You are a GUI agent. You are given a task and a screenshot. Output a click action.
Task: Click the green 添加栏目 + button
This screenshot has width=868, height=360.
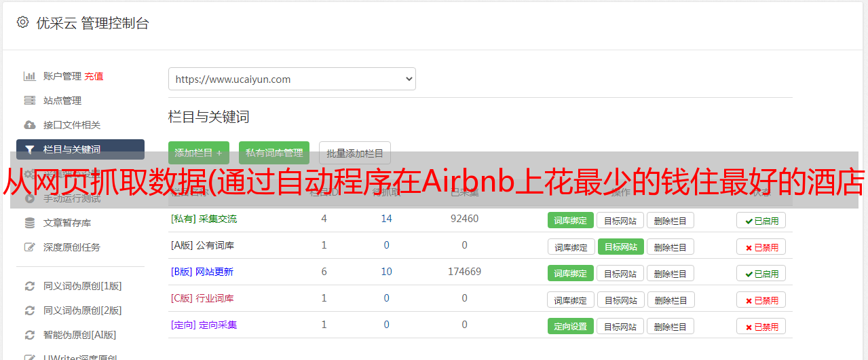[199, 153]
